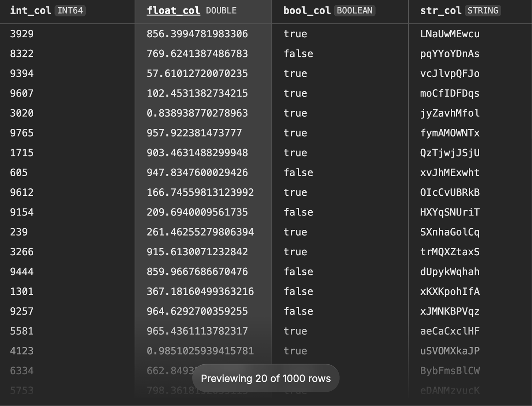Click the true value in row 3266
Screen dimensions: 532x406
(x=295, y=252)
